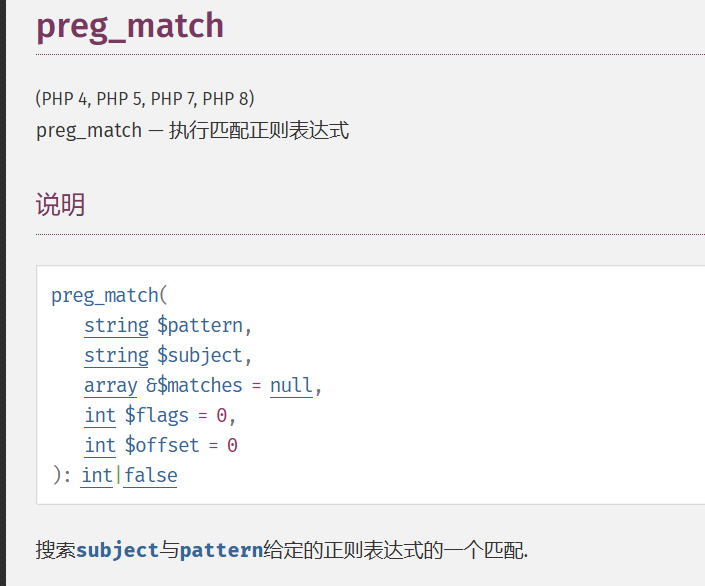Click the 说明 section heading

pyautogui.click(x=60, y=205)
